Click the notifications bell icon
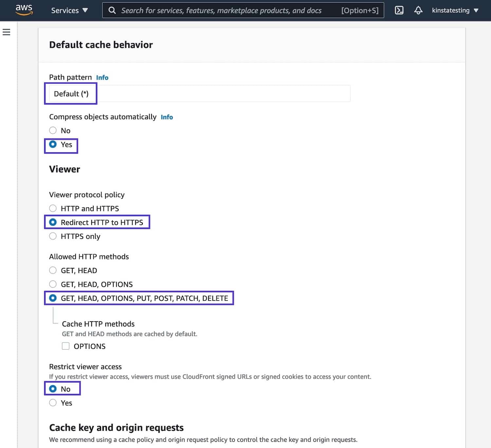The width and height of the screenshot is (491, 448). (418, 10)
